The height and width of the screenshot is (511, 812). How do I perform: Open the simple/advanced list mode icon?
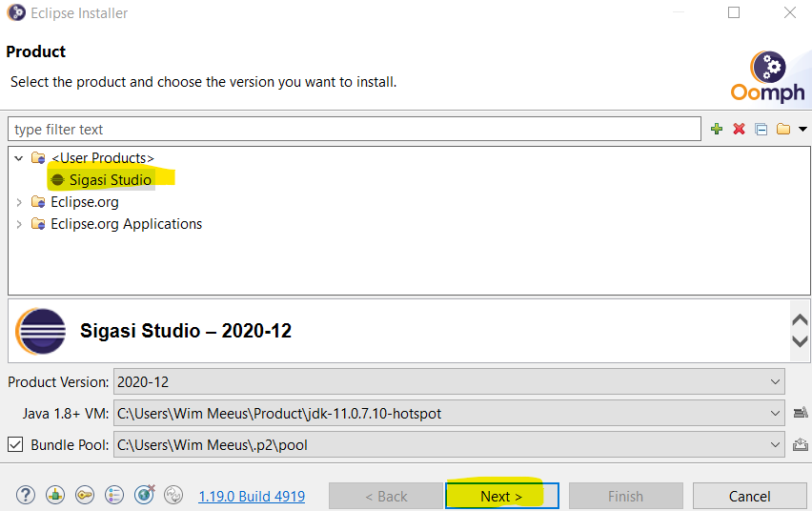[114, 495]
